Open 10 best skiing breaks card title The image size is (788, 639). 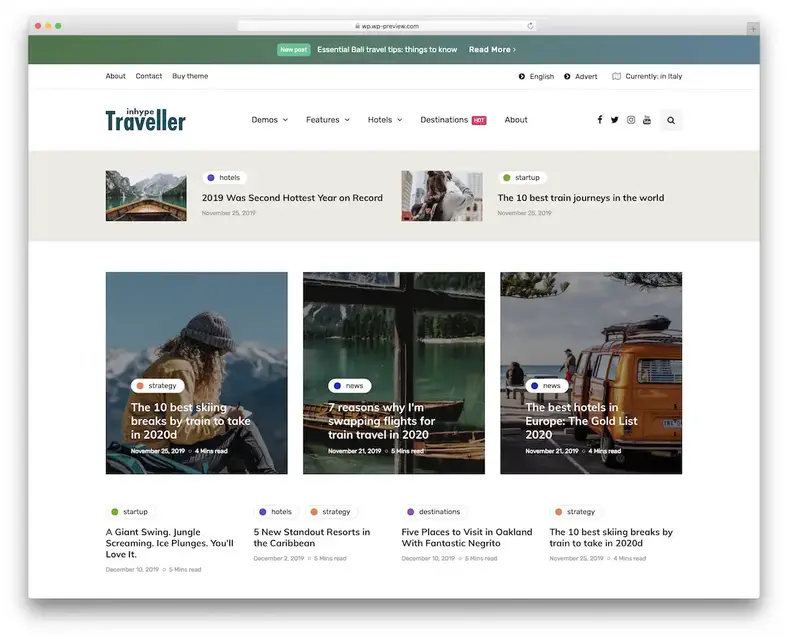190,421
